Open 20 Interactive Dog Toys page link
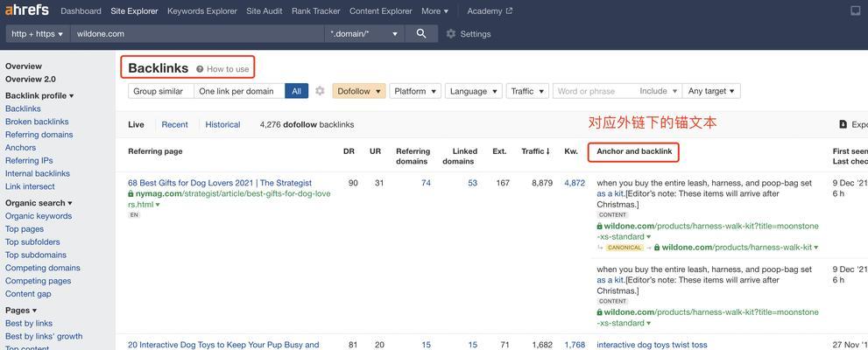The width and height of the screenshot is (868, 350). pos(223,345)
